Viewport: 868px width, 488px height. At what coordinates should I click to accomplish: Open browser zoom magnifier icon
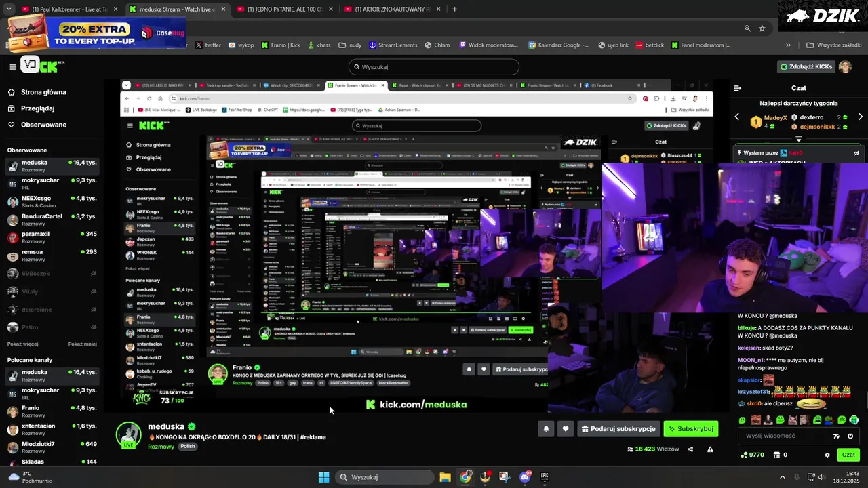(x=747, y=28)
